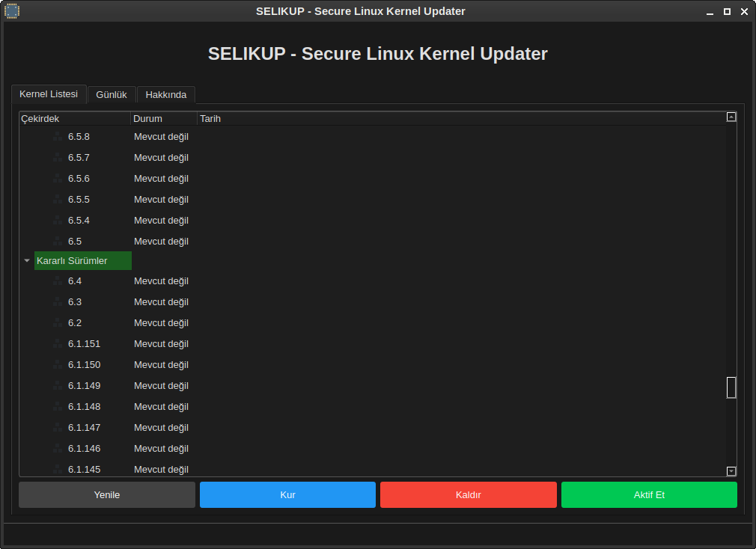Screen dimensions: 756x549
Task: Click the red Kaldır button
Action: pyautogui.click(x=468, y=495)
